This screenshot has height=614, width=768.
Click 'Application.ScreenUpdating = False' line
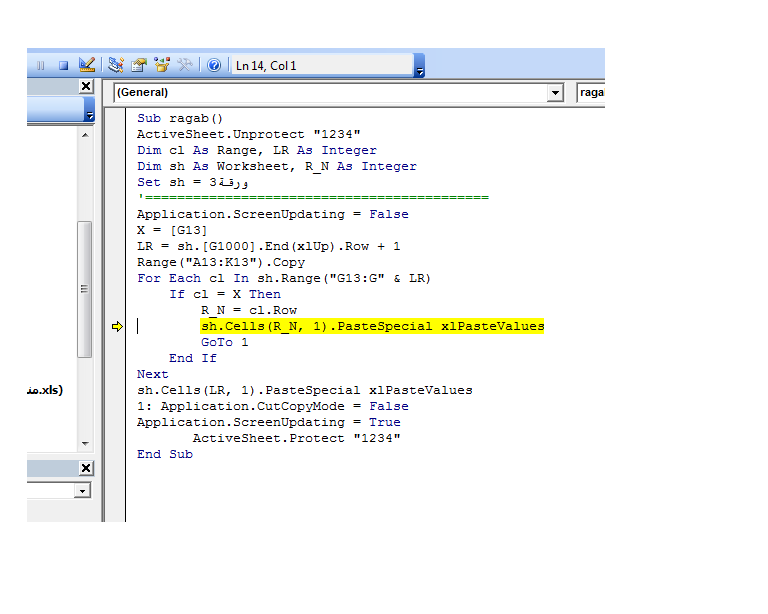coord(273,214)
